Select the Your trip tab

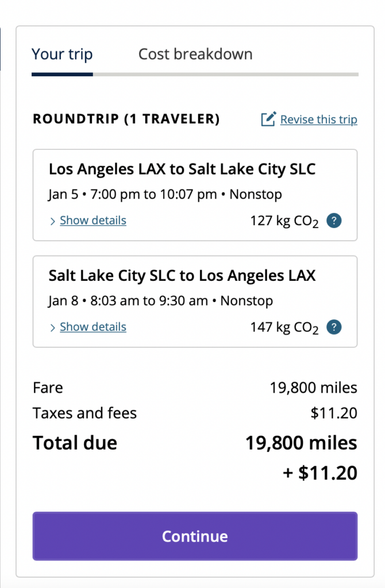click(x=62, y=54)
